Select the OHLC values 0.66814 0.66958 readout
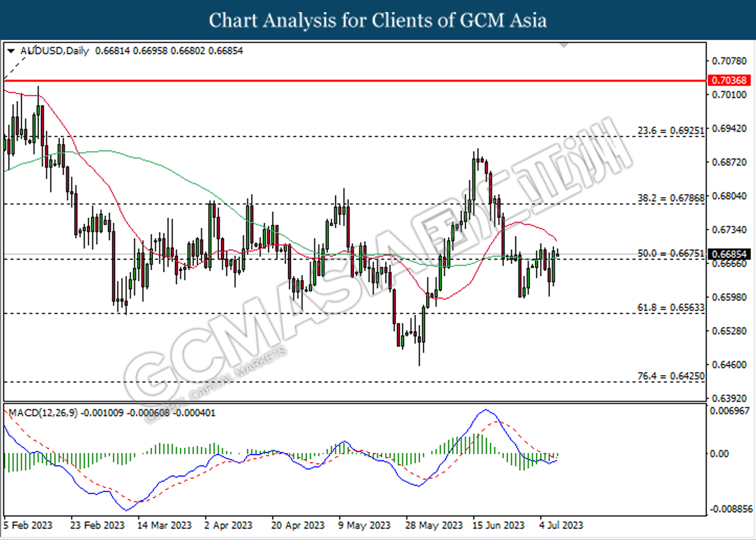756x540 pixels. [x=169, y=51]
